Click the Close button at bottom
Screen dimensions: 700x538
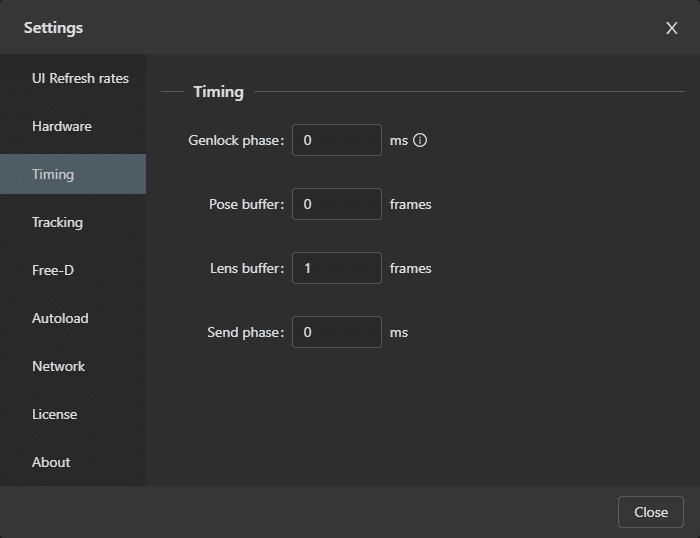coord(650,512)
